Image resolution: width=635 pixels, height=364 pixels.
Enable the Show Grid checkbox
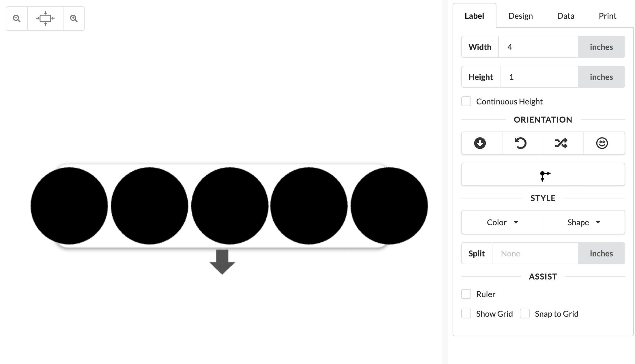466,314
